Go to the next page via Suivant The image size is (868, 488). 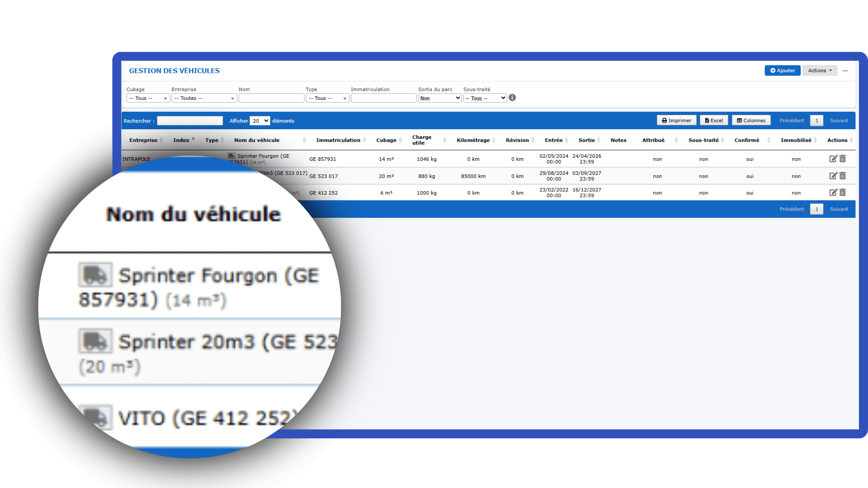click(839, 120)
